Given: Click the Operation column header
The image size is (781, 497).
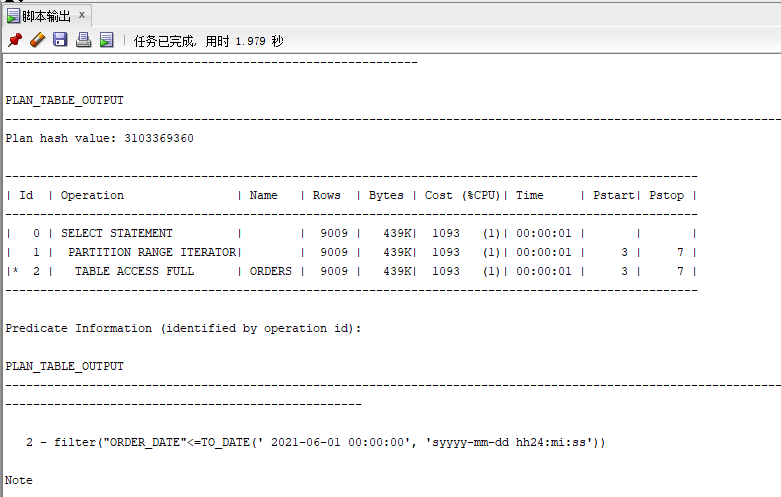Looking at the screenshot, I should point(92,195).
